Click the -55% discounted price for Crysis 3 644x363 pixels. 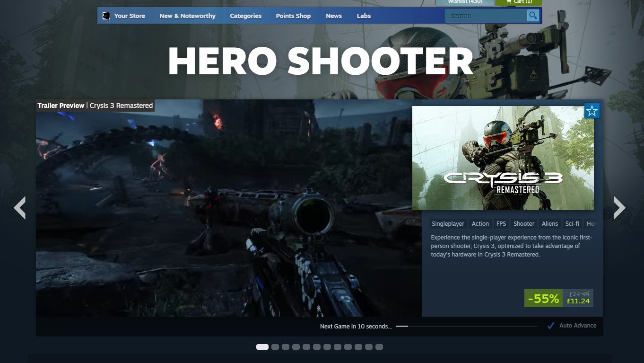pos(543,298)
